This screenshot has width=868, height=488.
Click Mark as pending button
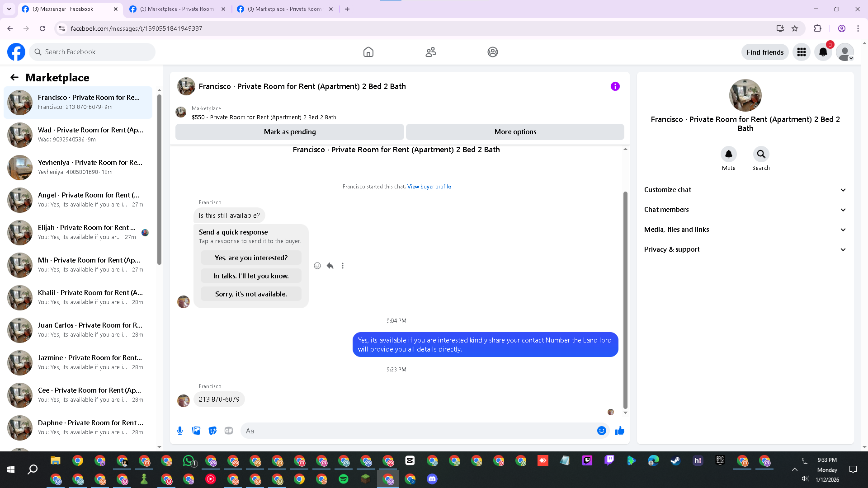tap(289, 132)
